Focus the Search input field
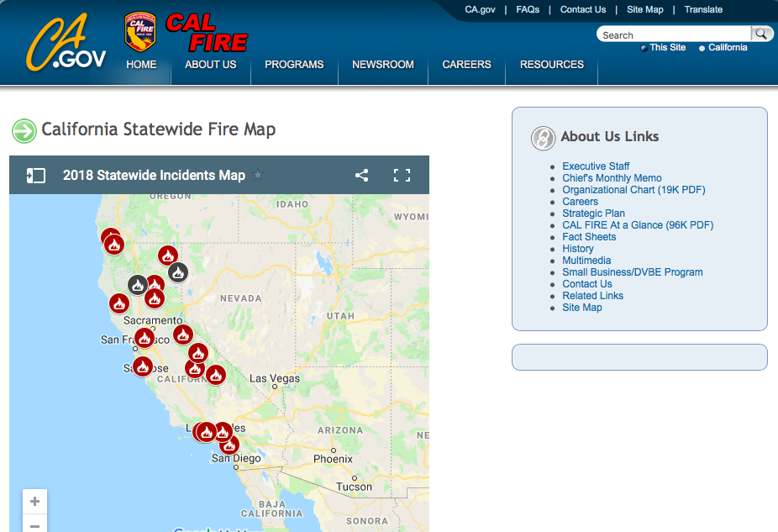Image resolution: width=778 pixels, height=532 pixels. pos(675,34)
